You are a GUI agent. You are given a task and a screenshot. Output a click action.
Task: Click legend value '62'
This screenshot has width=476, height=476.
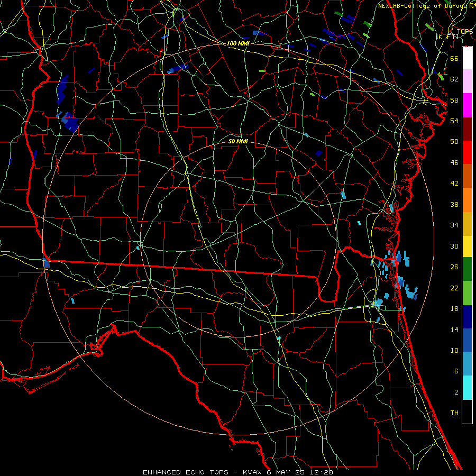[454, 79]
